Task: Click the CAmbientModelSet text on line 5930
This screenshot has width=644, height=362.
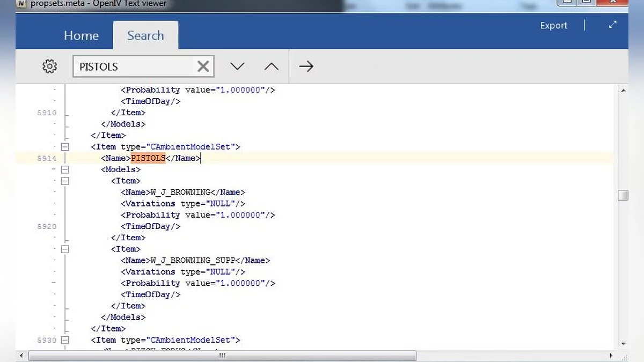Action: (192, 340)
